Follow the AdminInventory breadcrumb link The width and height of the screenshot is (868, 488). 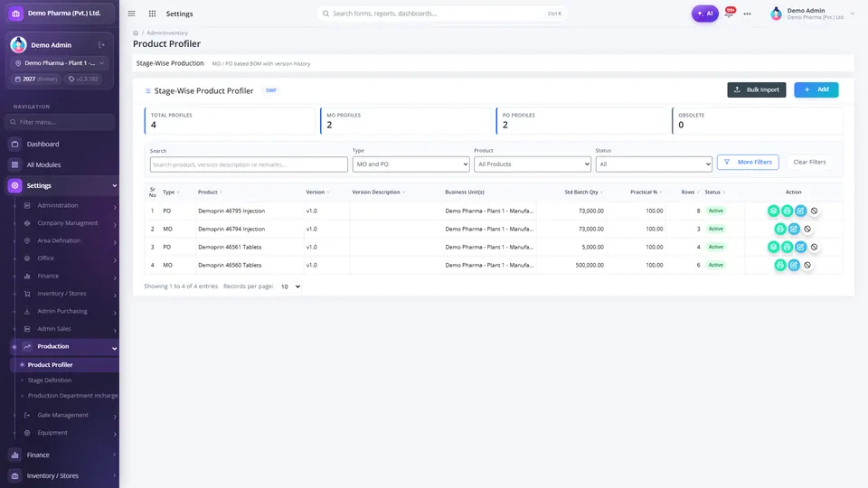[x=167, y=33]
